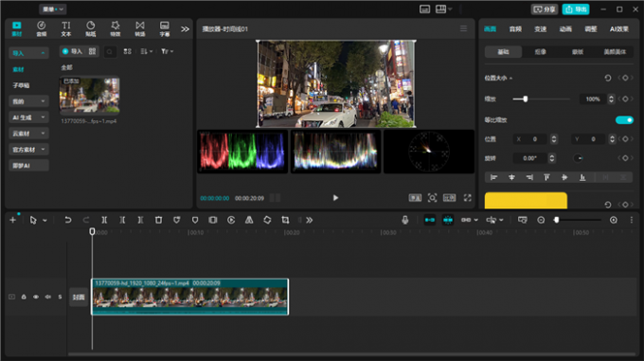Switch to the 画面 tab
The width and height of the screenshot is (644, 361).
tap(490, 28)
